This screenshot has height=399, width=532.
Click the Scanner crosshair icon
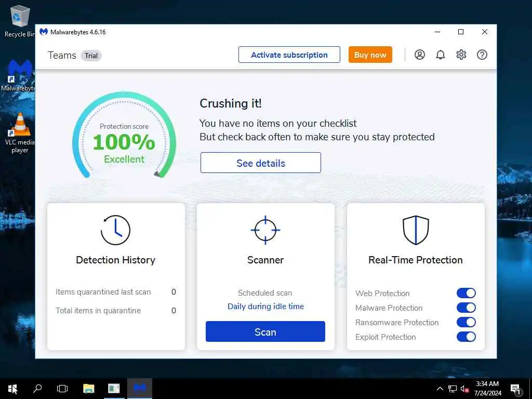265,230
